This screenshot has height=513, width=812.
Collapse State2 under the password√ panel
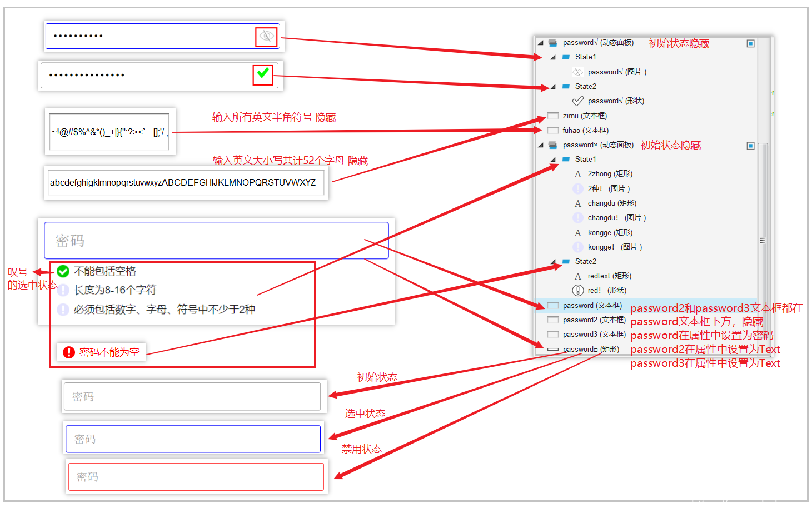click(553, 87)
